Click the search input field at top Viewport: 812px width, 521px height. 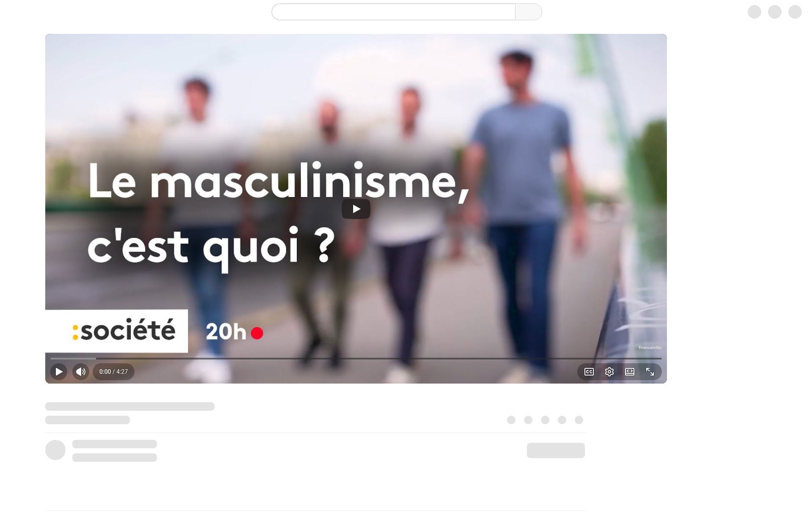[393, 12]
